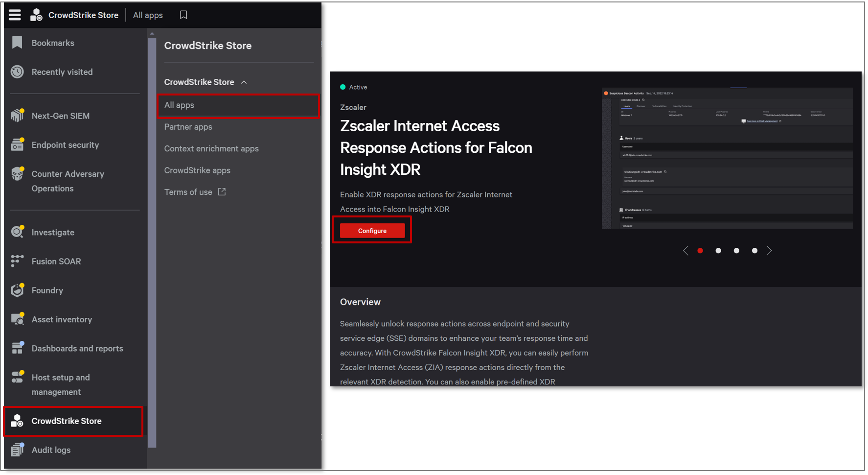Click the Audit logs icon
868x475 pixels.
(17, 450)
